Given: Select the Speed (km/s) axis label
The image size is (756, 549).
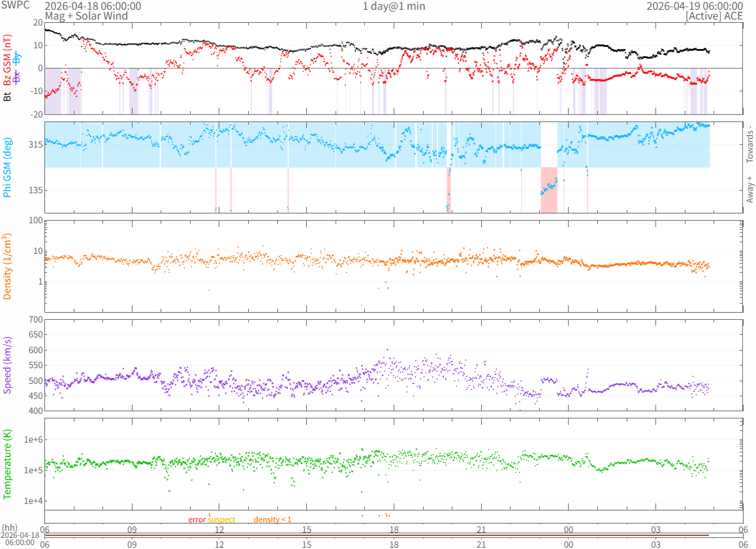Looking at the screenshot, I should 8,365.
